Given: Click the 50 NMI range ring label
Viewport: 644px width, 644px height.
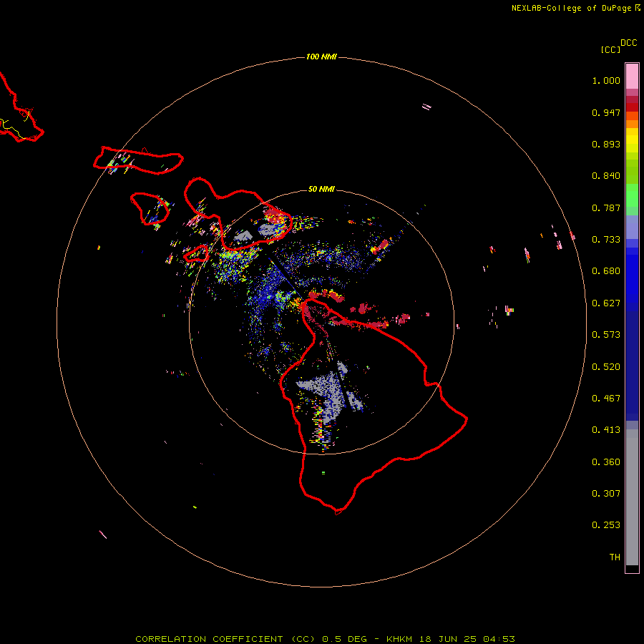Looking at the screenshot, I should click(x=321, y=189).
